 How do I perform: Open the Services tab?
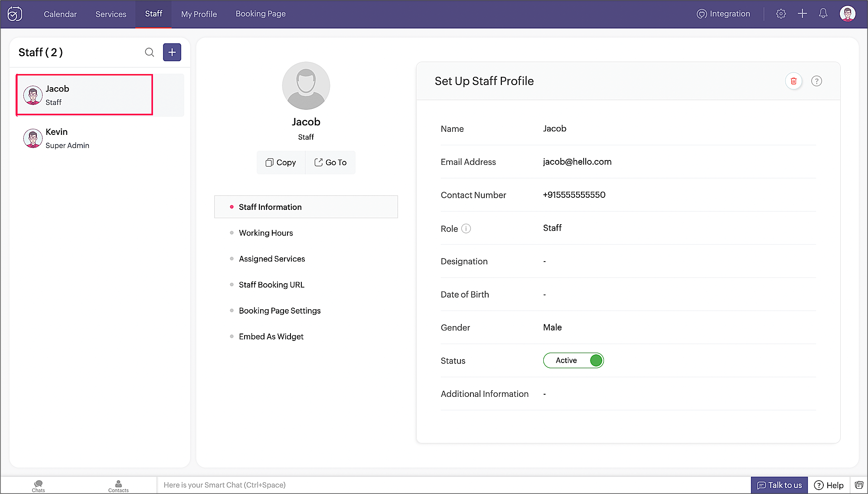pyautogui.click(x=111, y=14)
